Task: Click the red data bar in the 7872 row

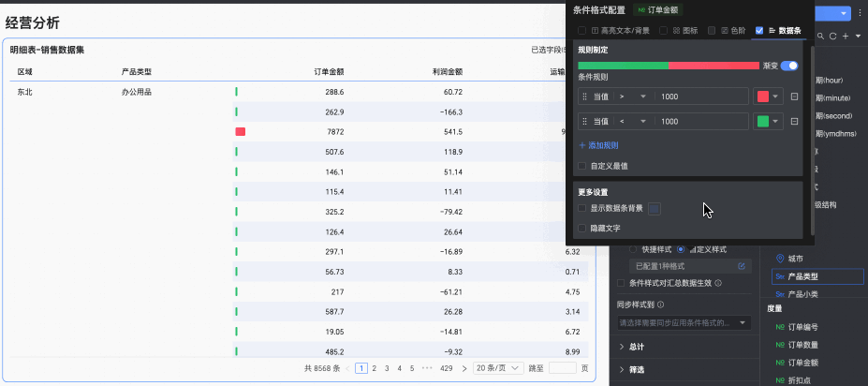Action: coord(241,132)
